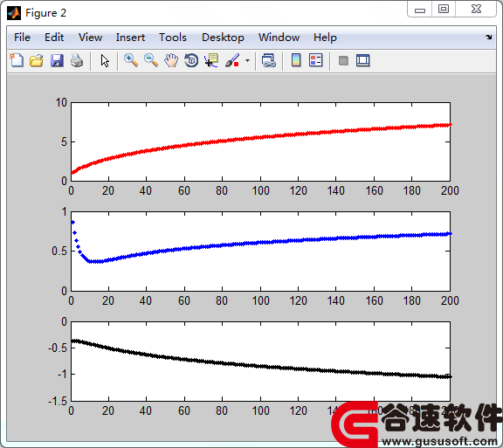503x448 pixels.
Task: Close the Figure 2 window
Action: 477,9
